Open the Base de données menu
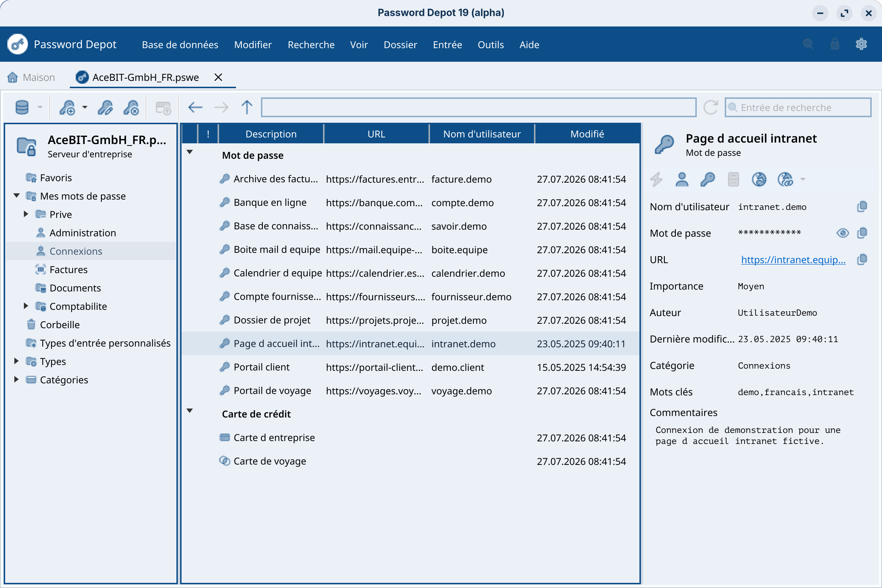 click(x=180, y=44)
